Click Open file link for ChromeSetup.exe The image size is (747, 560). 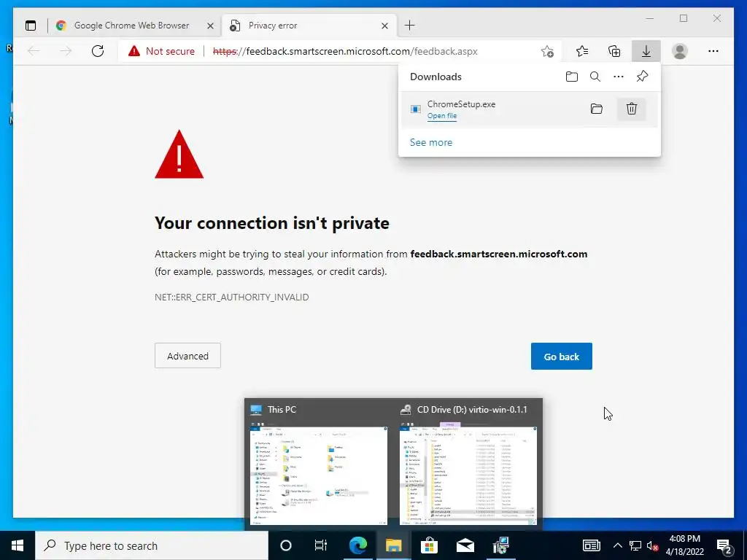click(x=441, y=116)
